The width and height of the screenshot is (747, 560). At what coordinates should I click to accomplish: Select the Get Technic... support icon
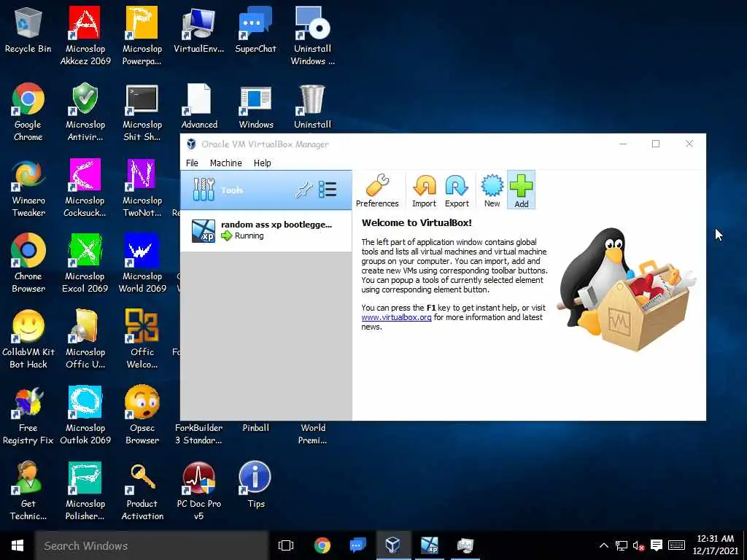pos(28,491)
